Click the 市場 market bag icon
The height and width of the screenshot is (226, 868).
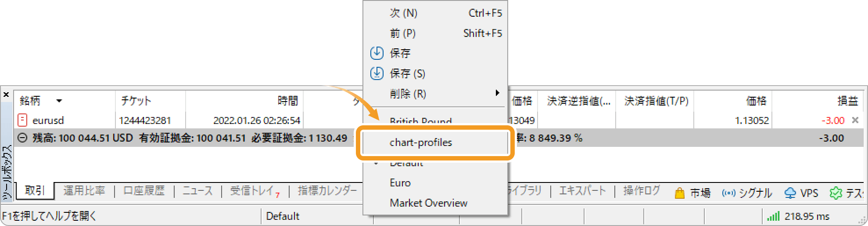point(679,193)
